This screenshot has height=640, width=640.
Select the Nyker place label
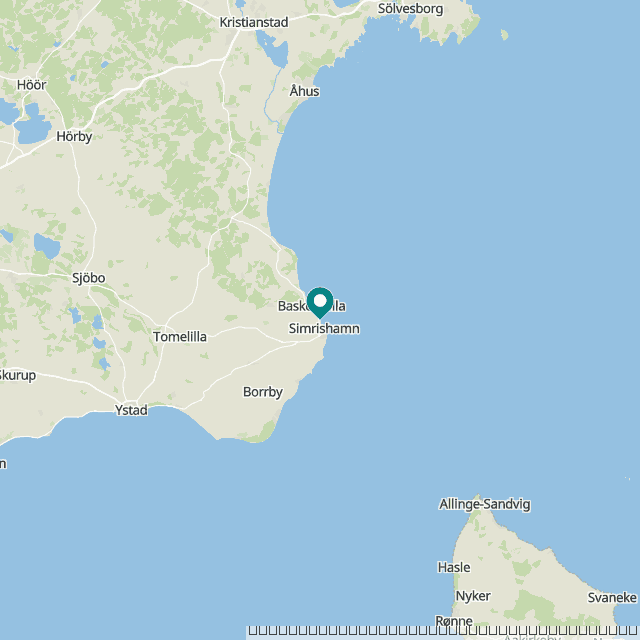click(473, 596)
